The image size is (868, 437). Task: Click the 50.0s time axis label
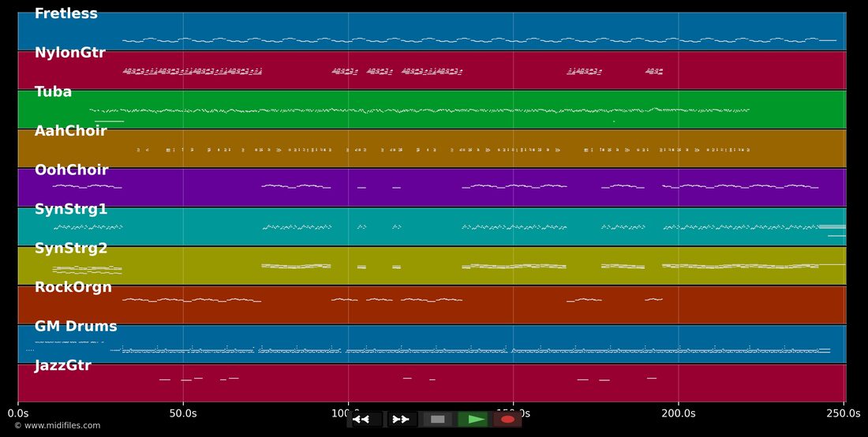183,413
